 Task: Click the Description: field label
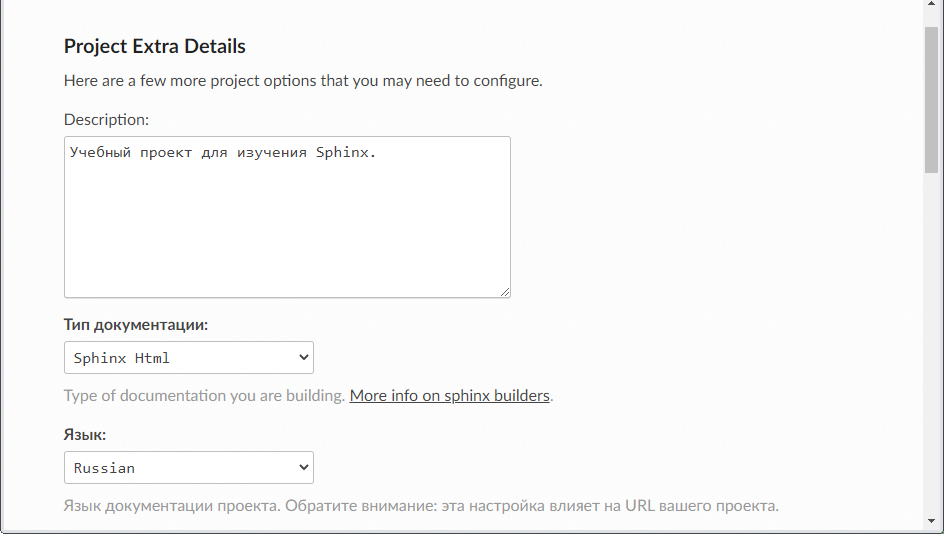coord(106,120)
